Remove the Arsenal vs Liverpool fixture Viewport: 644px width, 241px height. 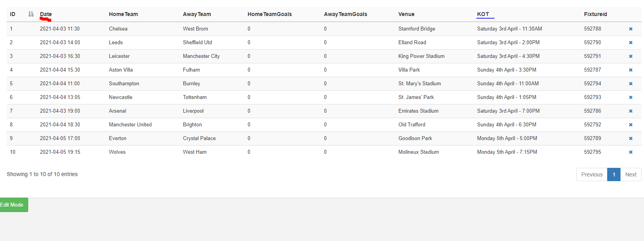pyautogui.click(x=631, y=111)
